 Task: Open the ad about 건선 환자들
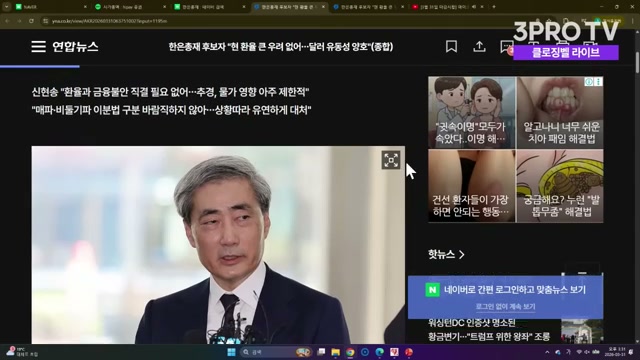click(x=471, y=186)
